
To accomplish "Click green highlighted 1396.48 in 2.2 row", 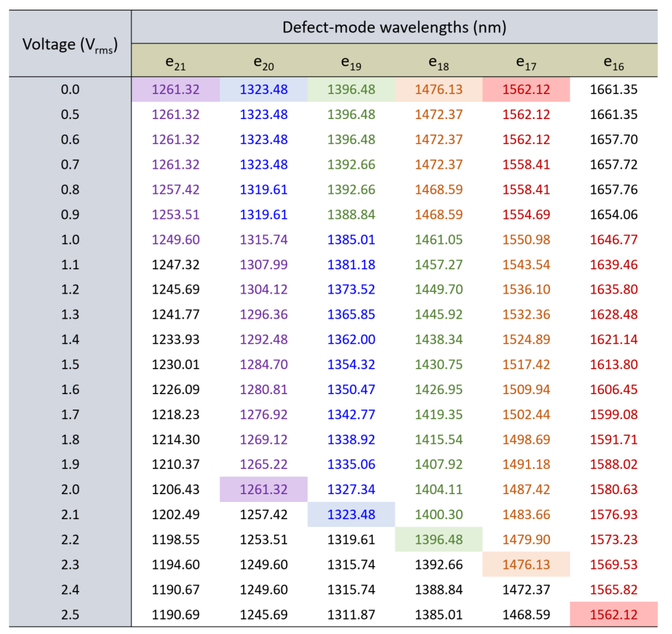I will click(x=438, y=539).
